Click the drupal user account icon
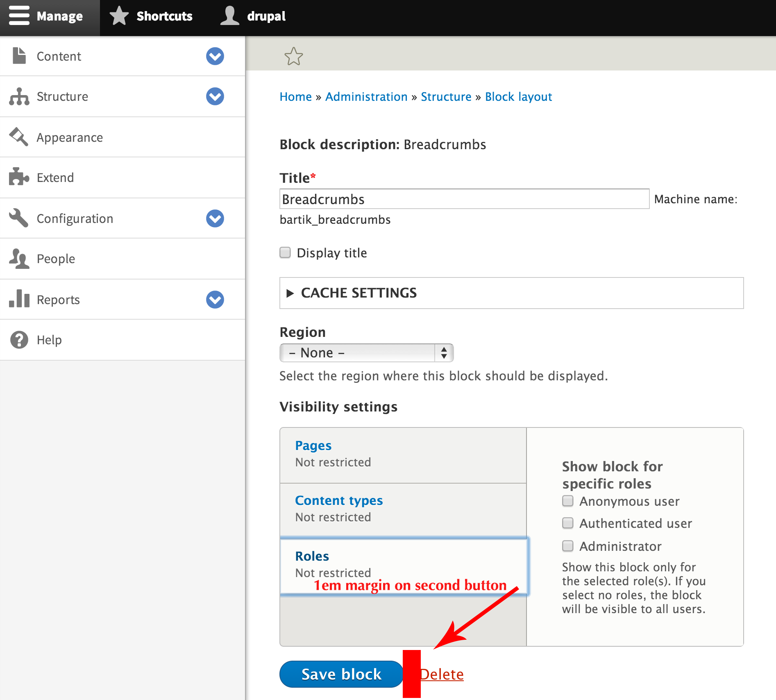Viewport: 776px width, 700px height. (x=229, y=16)
